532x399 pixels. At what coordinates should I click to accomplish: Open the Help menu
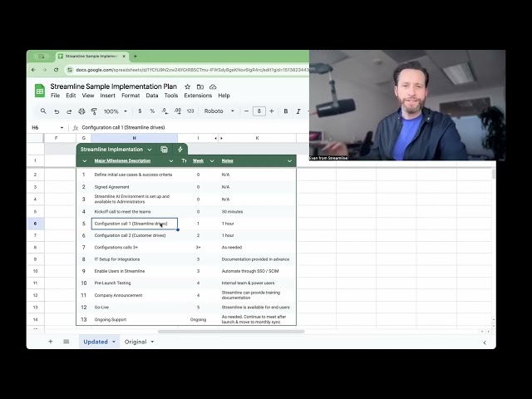pos(224,96)
